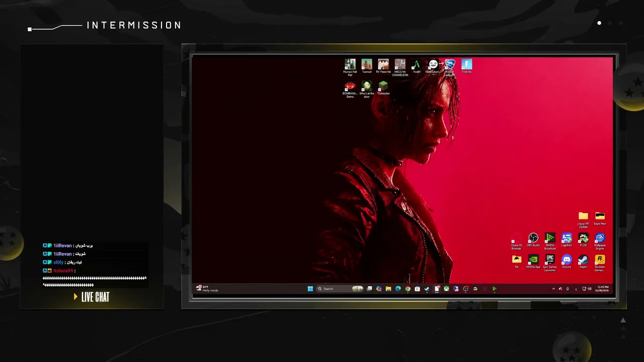This screenshot has width=644, height=362.
Task: Open the Eagle New folder
Action: (600, 218)
